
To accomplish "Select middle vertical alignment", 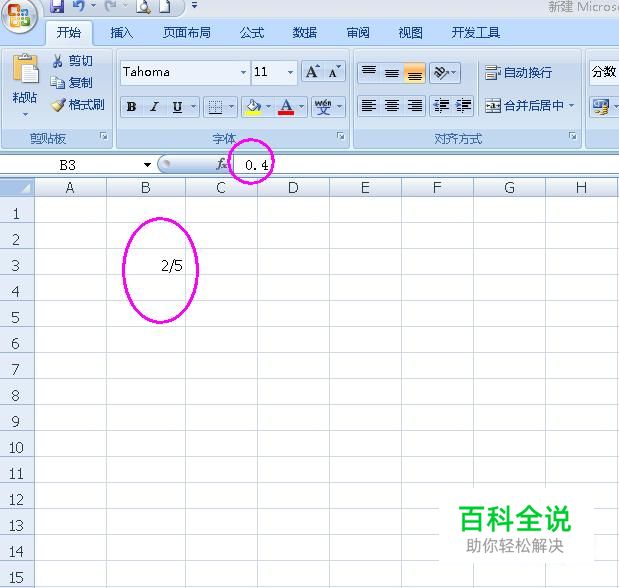I will click(x=392, y=73).
